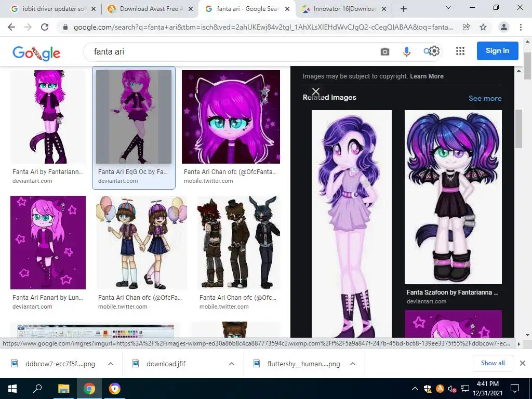Viewport: 532px width, 399px height.
Task: Click Show all downloads
Action: [x=493, y=363]
